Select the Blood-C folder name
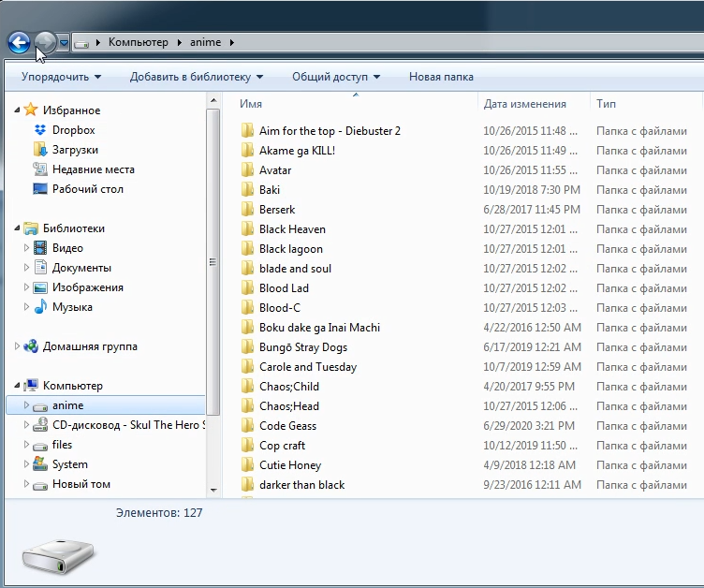The height and width of the screenshot is (588, 704). tap(280, 308)
